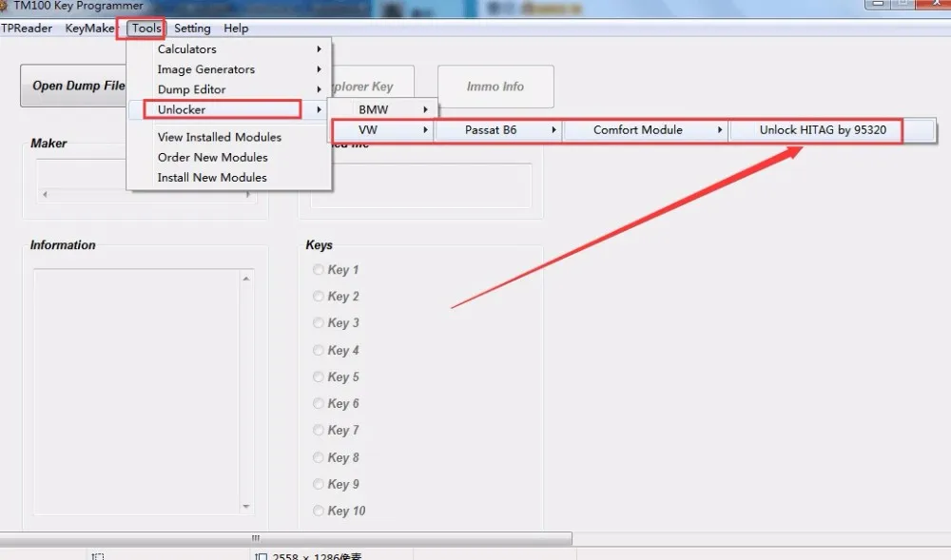Open the TPReader menu
Viewport: 951px width, 560px height.
(27, 29)
